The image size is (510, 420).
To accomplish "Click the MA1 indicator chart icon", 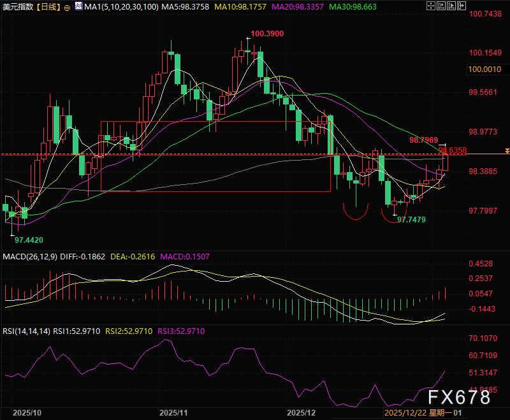I will 78,6.
